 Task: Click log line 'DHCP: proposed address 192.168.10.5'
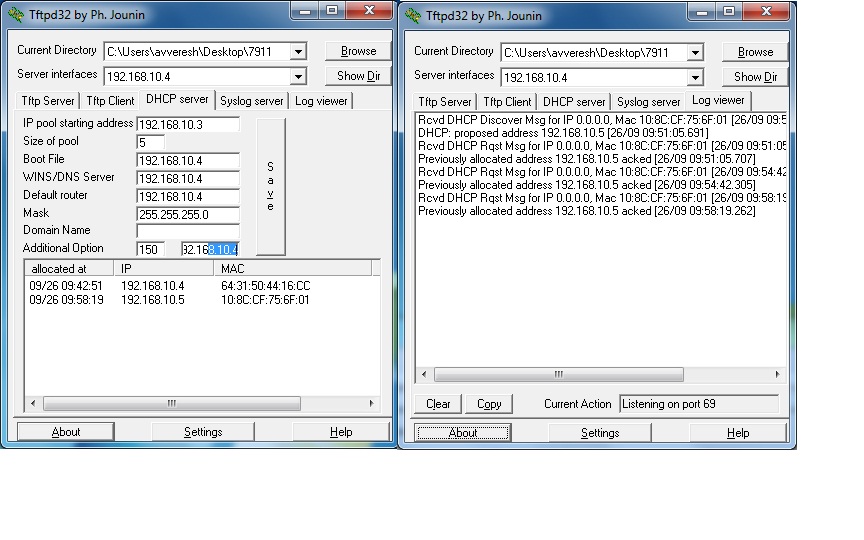563,133
